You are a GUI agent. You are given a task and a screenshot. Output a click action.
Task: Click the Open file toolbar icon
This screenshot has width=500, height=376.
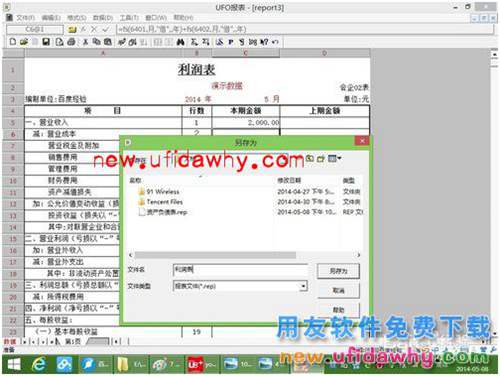coord(24,42)
